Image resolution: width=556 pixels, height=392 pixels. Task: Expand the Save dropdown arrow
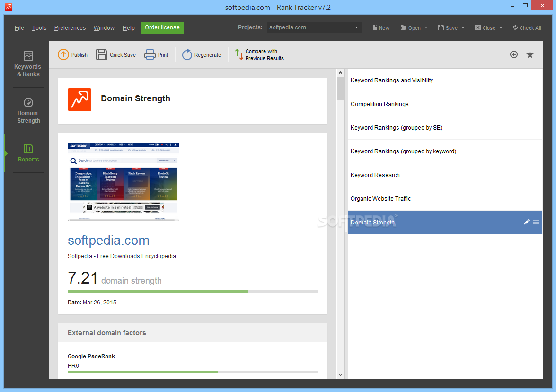pos(463,27)
